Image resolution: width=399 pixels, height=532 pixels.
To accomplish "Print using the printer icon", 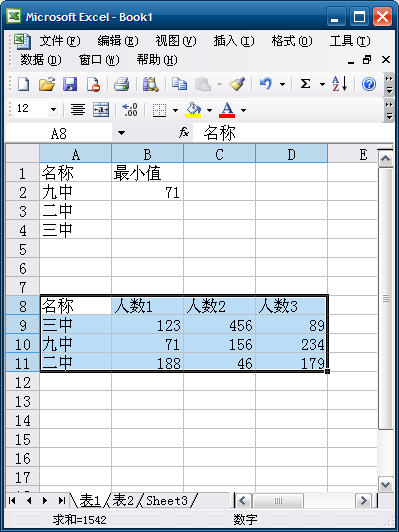I will coord(121,84).
